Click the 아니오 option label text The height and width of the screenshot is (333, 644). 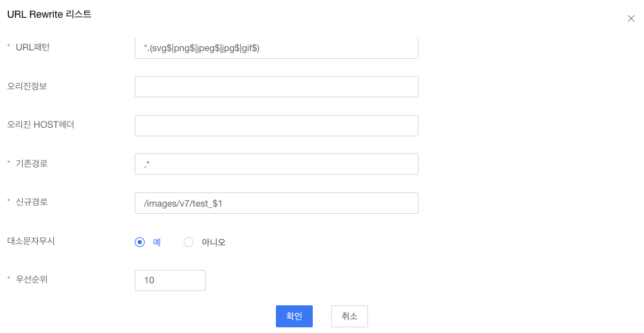tap(213, 242)
